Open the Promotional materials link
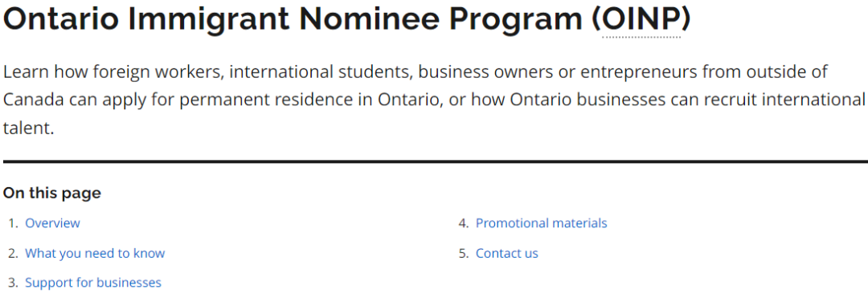Viewport: 868px width, 306px height. tap(542, 223)
